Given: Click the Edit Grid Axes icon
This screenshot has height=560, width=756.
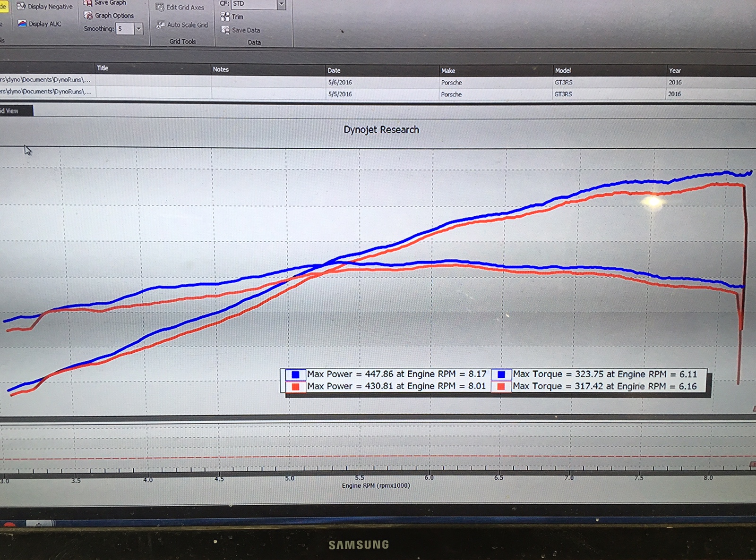Looking at the screenshot, I should 160,7.
